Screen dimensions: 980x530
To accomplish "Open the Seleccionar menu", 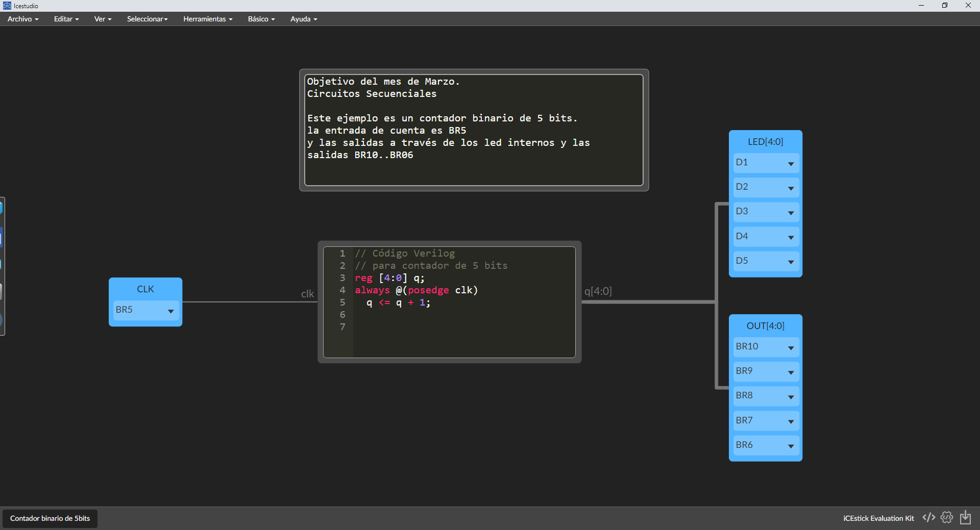I will (147, 19).
